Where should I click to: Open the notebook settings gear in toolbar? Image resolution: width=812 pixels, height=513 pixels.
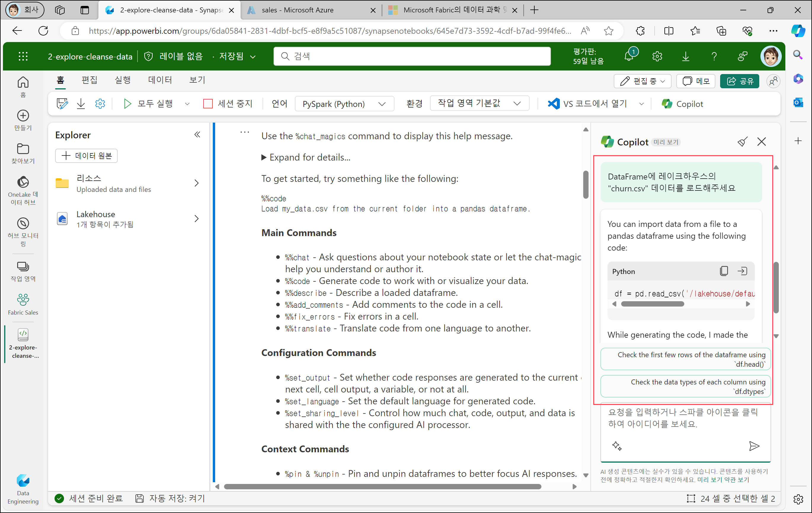100,103
